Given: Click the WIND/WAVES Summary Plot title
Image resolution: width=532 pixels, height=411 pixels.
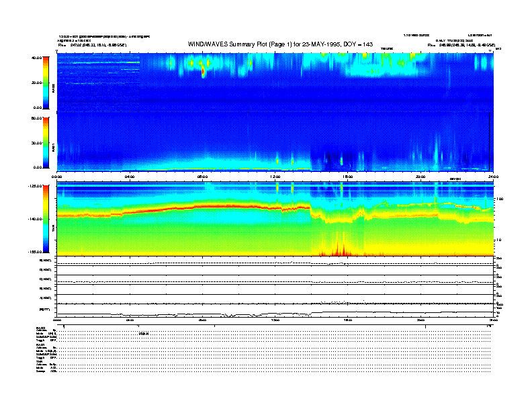Looking at the screenshot, I should 280,44.
